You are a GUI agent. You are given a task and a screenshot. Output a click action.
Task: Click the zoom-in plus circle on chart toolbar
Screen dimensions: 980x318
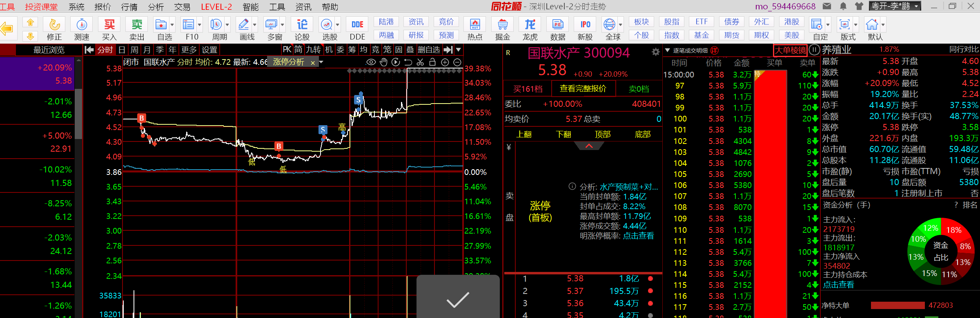coord(445,62)
